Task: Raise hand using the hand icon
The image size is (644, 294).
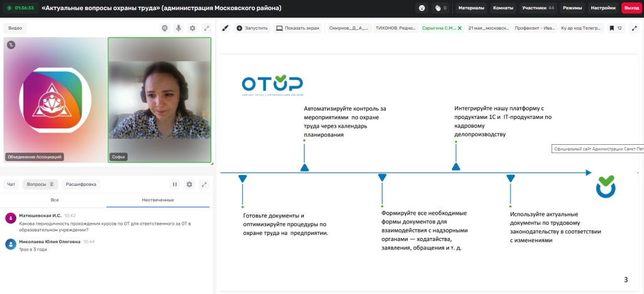Action: click(x=440, y=8)
